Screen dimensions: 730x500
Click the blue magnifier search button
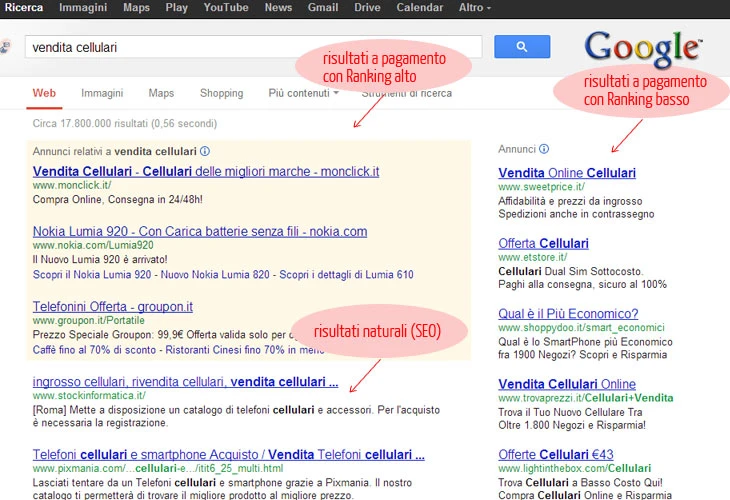[522, 47]
